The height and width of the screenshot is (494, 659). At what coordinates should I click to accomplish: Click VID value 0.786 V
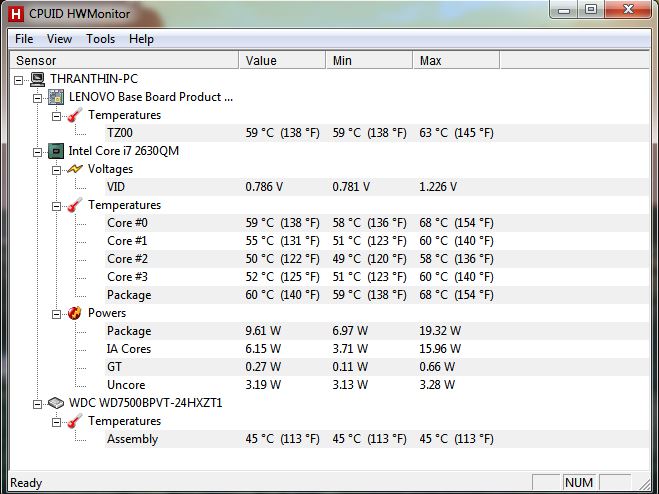point(264,187)
